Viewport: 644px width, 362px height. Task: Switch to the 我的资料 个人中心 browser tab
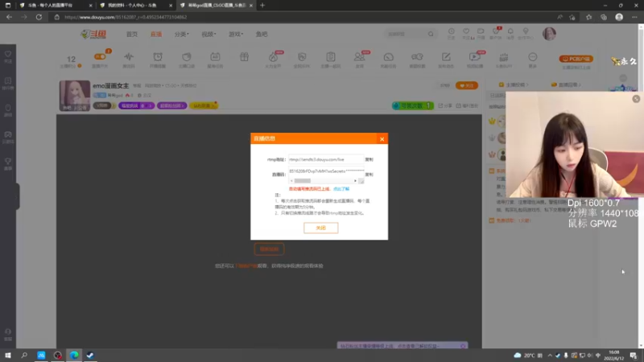135,6
